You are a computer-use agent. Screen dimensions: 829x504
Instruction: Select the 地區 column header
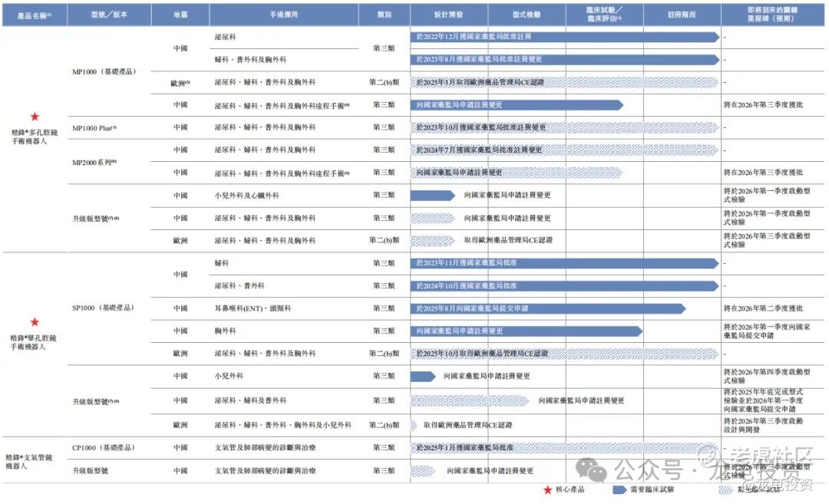click(180, 15)
